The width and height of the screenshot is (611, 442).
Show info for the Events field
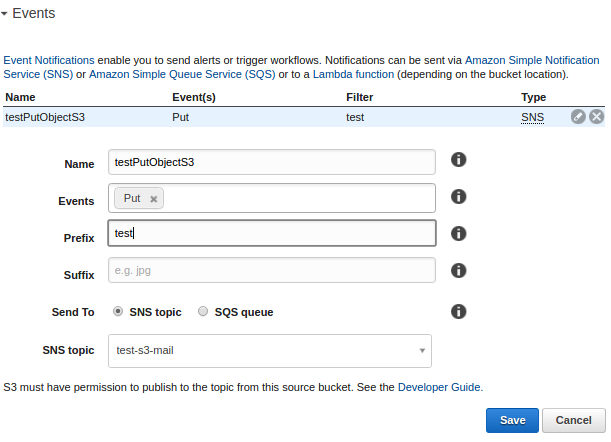click(458, 196)
